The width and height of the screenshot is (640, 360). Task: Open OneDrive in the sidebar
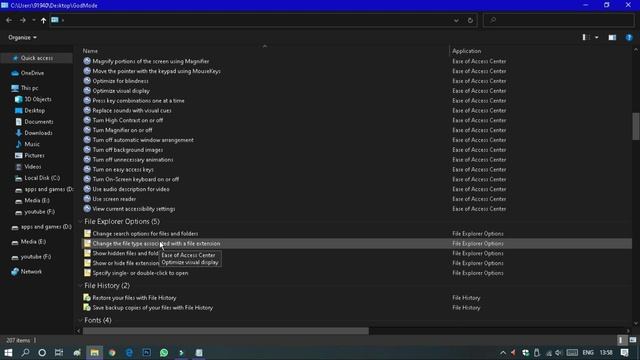point(32,73)
